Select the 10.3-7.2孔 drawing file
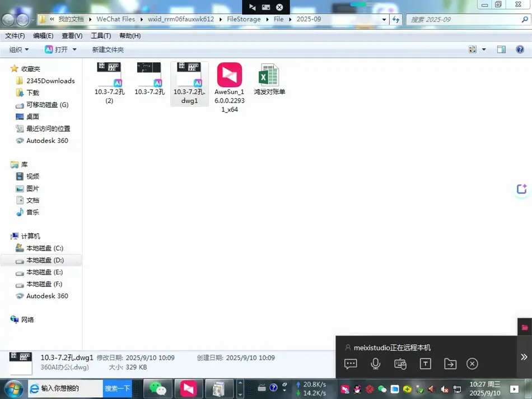532x399 pixels. [x=150, y=79]
